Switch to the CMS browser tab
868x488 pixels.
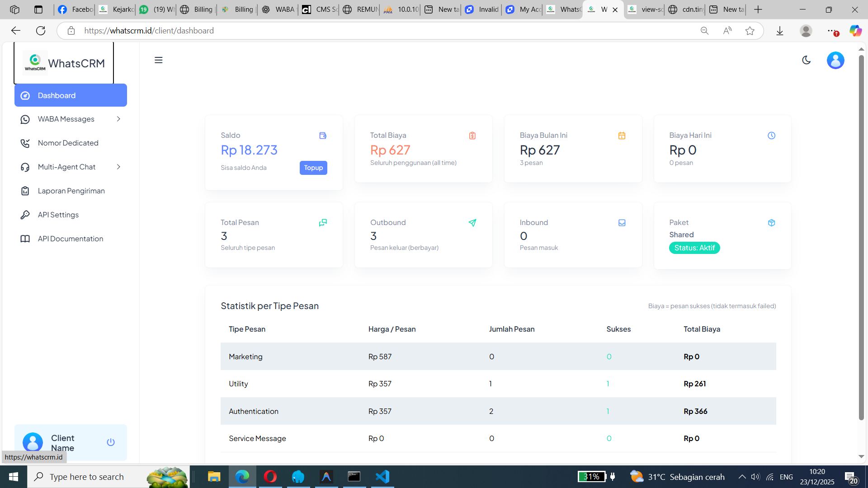coord(320,9)
